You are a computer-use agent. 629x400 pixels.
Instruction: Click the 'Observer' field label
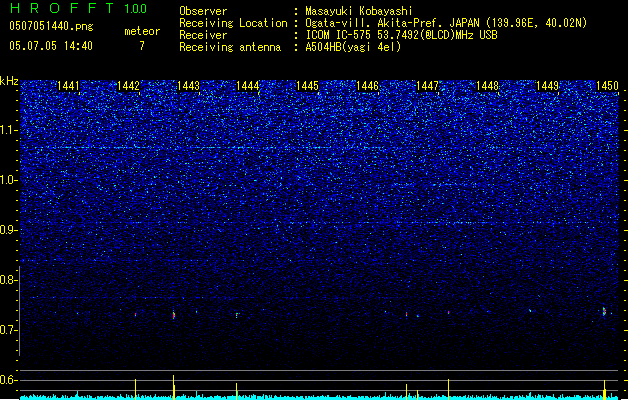(203, 11)
